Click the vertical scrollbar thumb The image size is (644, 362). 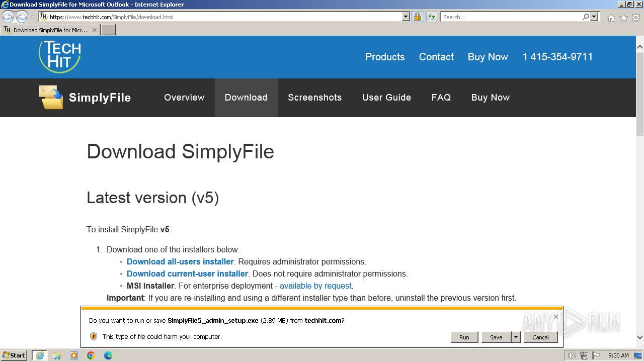tap(640, 94)
